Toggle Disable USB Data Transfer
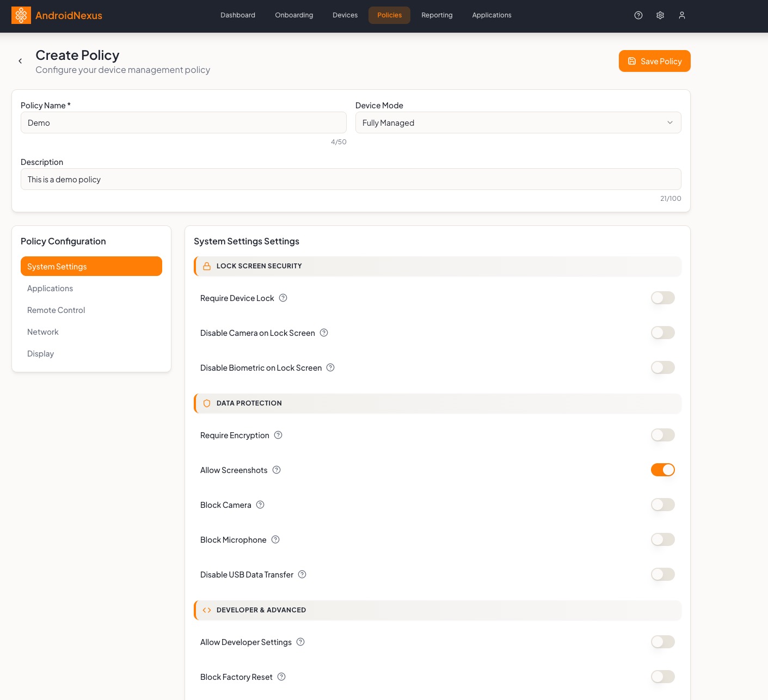This screenshot has height=700, width=768. click(663, 574)
